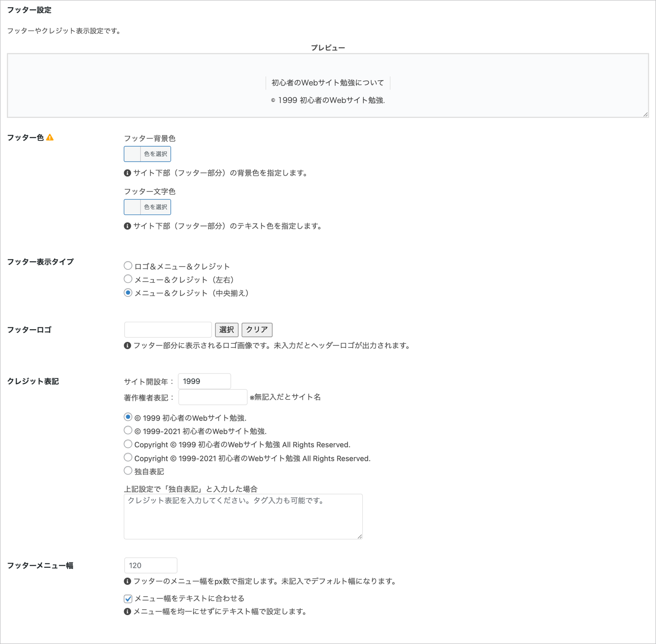Choose © 1999 初心者のWebサイト勉強. credit format
Viewport: 656px width, 644px height.
point(128,417)
